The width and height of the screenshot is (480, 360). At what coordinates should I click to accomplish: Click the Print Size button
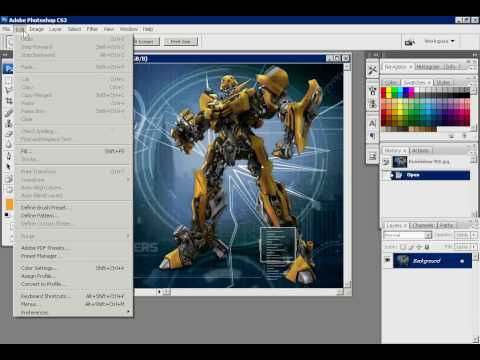tap(181, 42)
